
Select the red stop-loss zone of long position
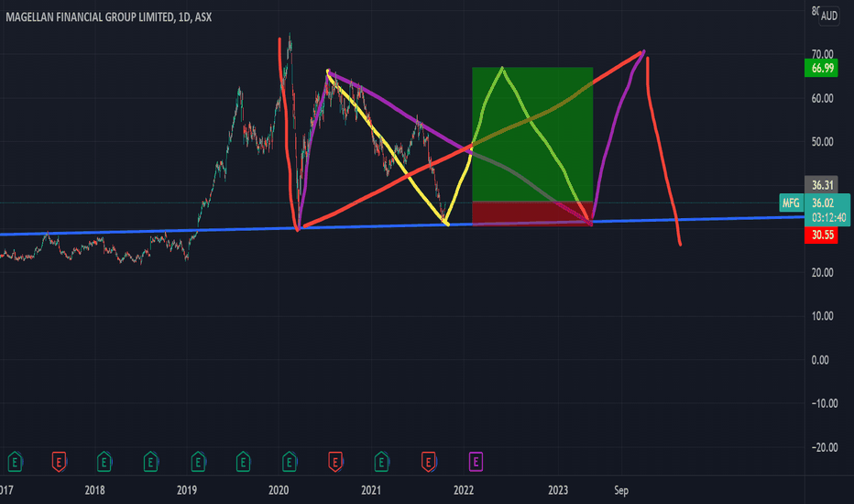click(x=532, y=213)
